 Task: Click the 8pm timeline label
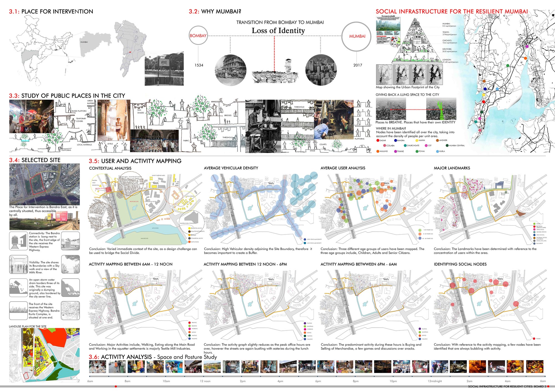(356, 381)
